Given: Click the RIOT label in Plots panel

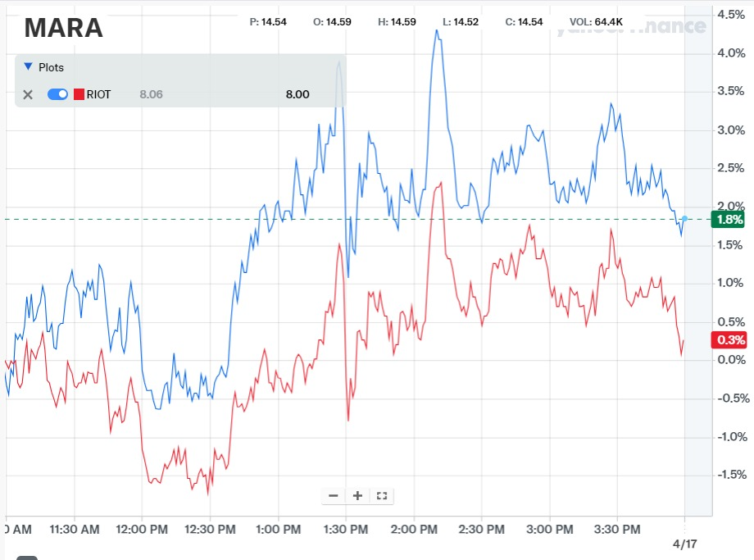Looking at the screenshot, I should coord(98,94).
